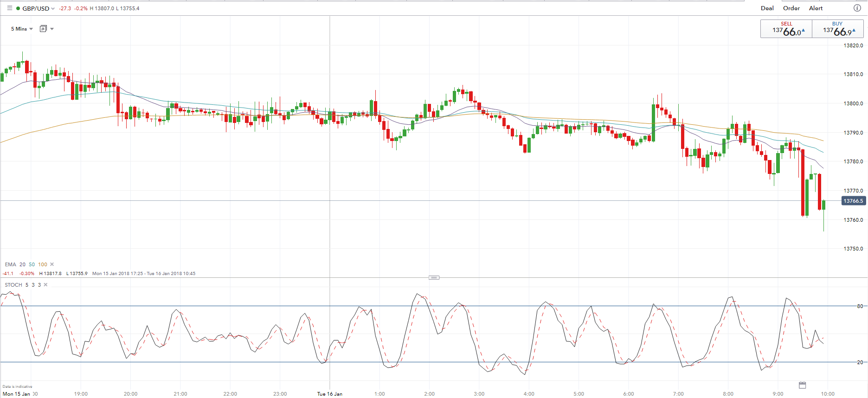The width and height of the screenshot is (868, 398).
Task: Click the chart date range text
Action: point(144,273)
